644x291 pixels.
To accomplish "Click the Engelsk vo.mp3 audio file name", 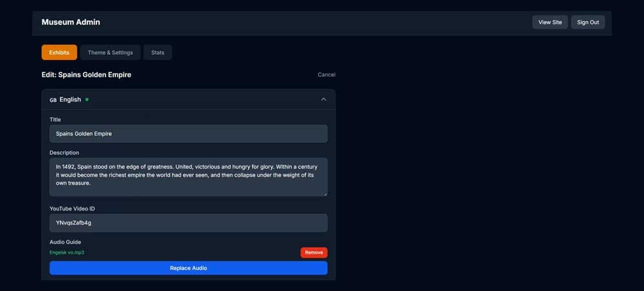I will 67,252.
